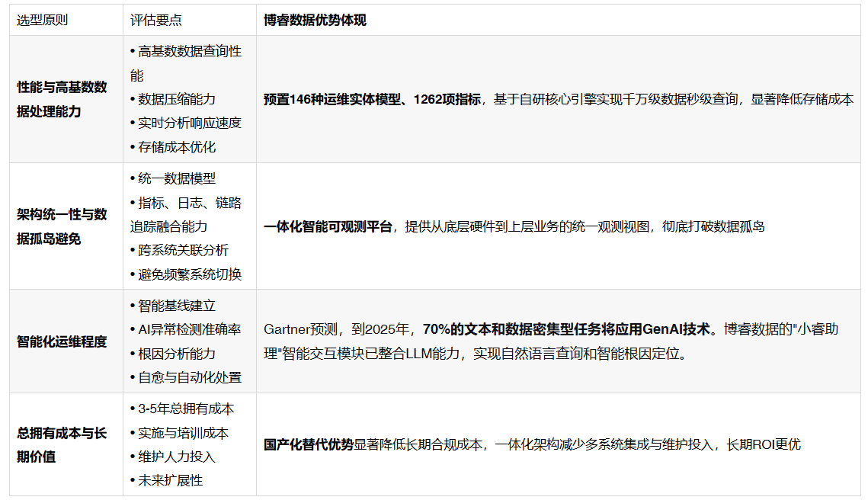Click the text '长期ROI更优'
Screen dimensions: 868x500
click(x=764, y=444)
